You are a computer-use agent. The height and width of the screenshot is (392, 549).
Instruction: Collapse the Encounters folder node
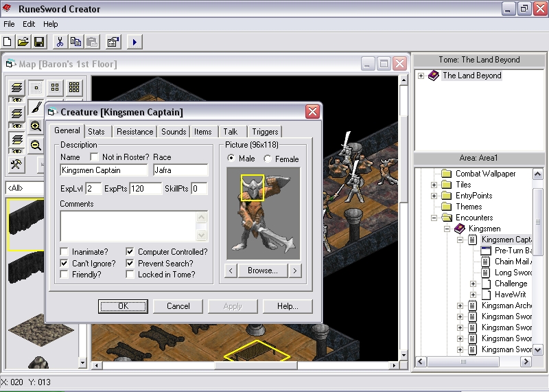click(434, 218)
